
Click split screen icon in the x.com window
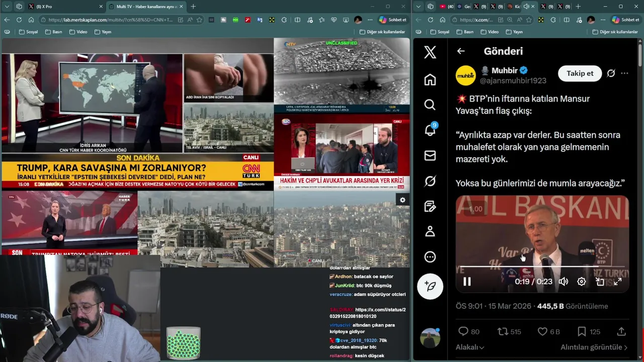(567, 20)
